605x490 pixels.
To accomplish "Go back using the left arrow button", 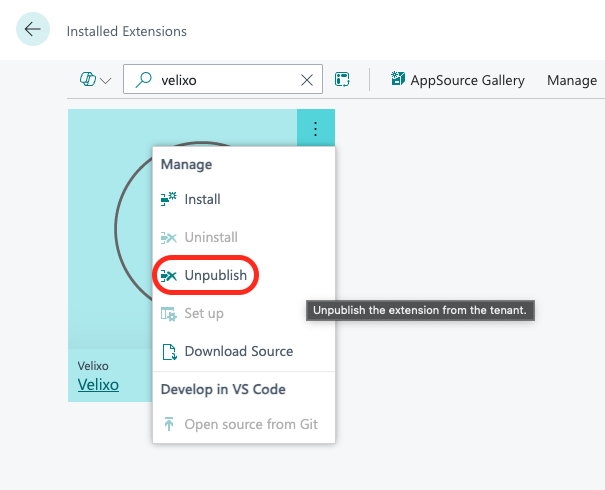I will tap(33, 30).
